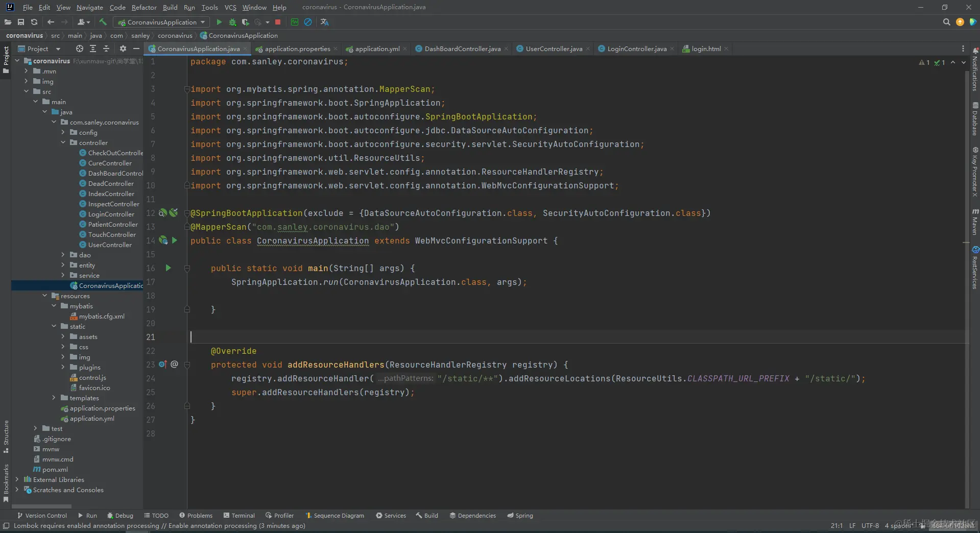Toggle the Structure tool window stripe button
The width and height of the screenshot is (980, 533).
click(x=6, y=436)
